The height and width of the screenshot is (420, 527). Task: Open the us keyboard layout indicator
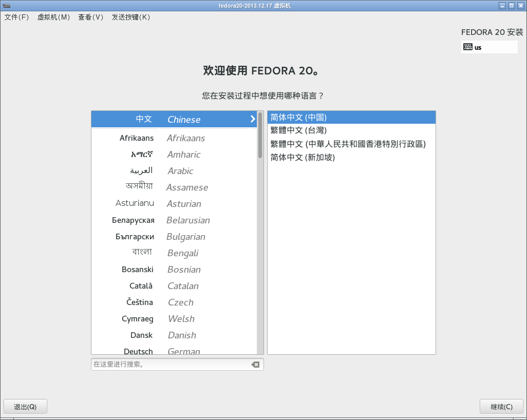(x=490, y=47)
